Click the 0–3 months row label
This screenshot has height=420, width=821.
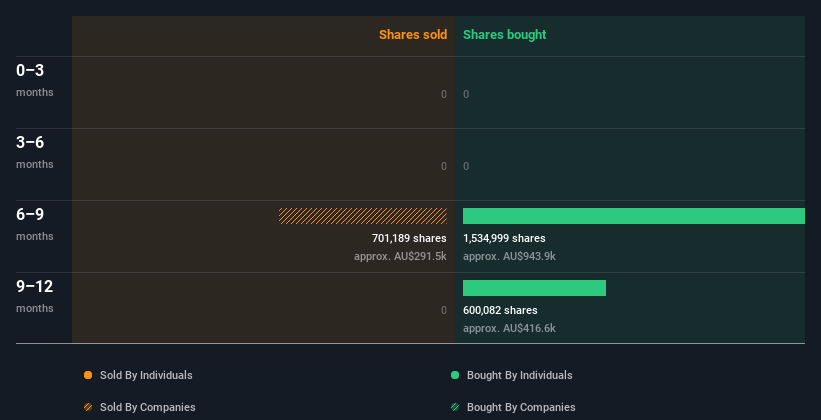35,80
